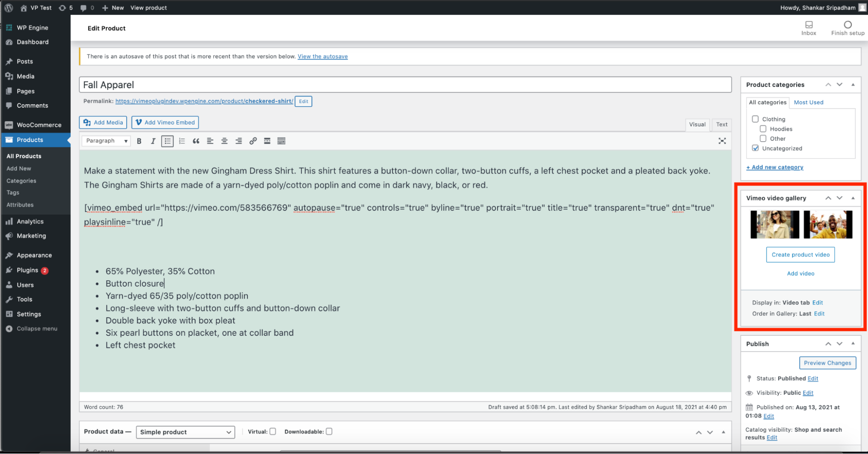Insert blockquote from editor toolbar

coord(196,141)
